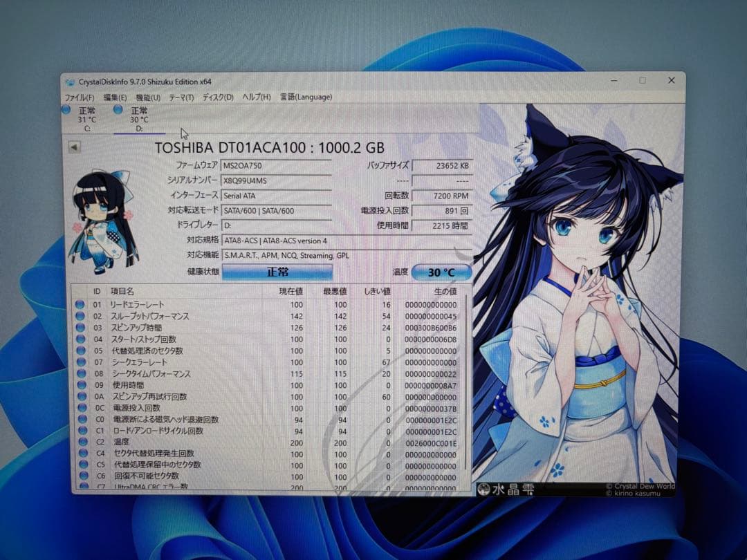
Task: Click the blue status dot beside 温度
Action: 80,442
